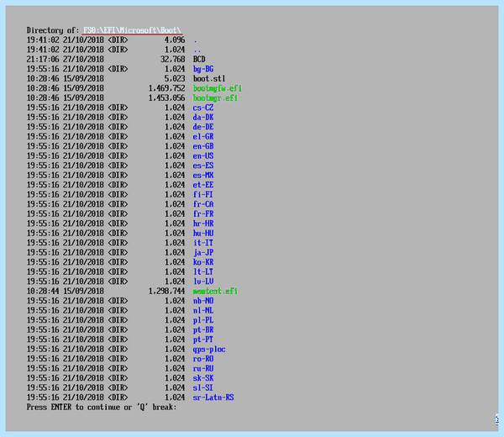The image size is (504, 437).
Task: Select the es-MX directory entry
Action: click(x=203, y=175)
